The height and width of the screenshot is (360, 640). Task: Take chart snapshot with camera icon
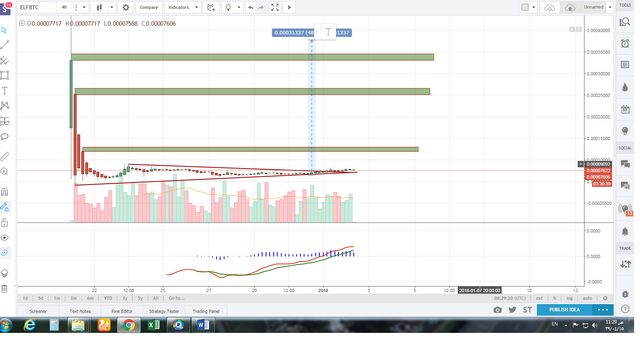click(x=498, y=310)
